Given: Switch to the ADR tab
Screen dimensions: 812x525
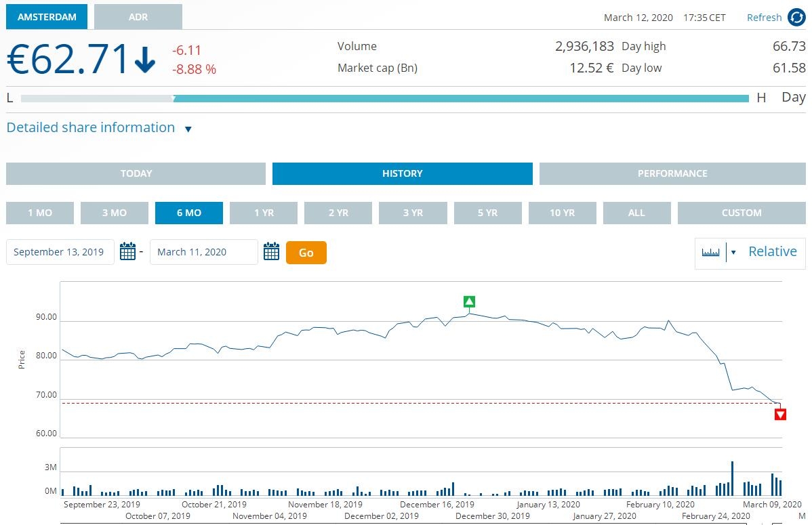Looking at the screenshot, I should click(x=138, y=17).
